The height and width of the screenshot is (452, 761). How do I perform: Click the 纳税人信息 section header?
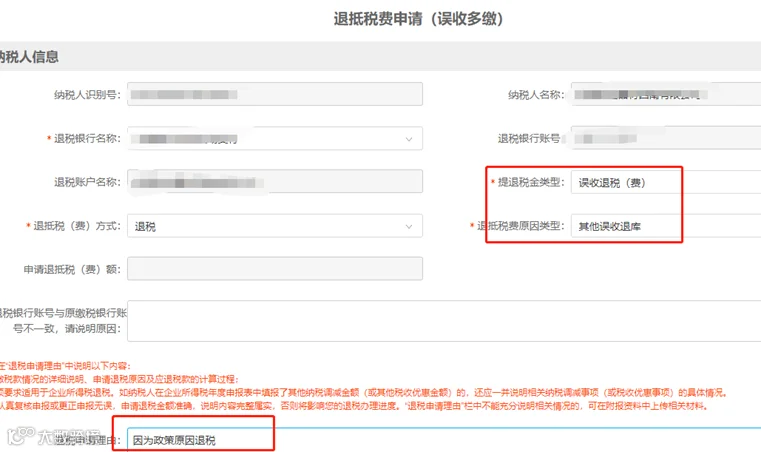pos(29,57)
